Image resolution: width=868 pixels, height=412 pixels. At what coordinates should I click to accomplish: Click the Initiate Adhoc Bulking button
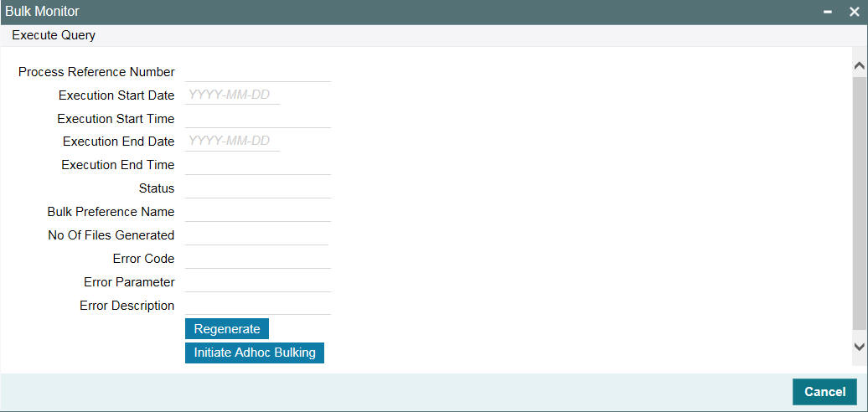pos(255,353)
